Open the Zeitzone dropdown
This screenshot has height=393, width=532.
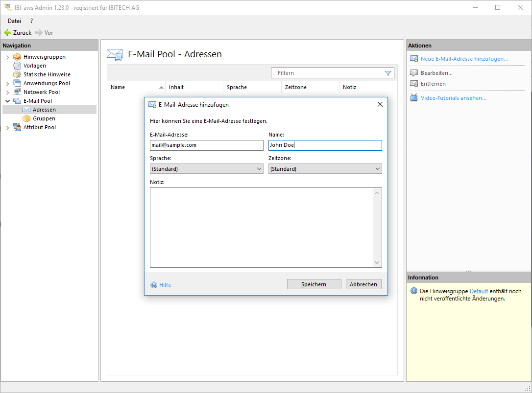point(325,169)
